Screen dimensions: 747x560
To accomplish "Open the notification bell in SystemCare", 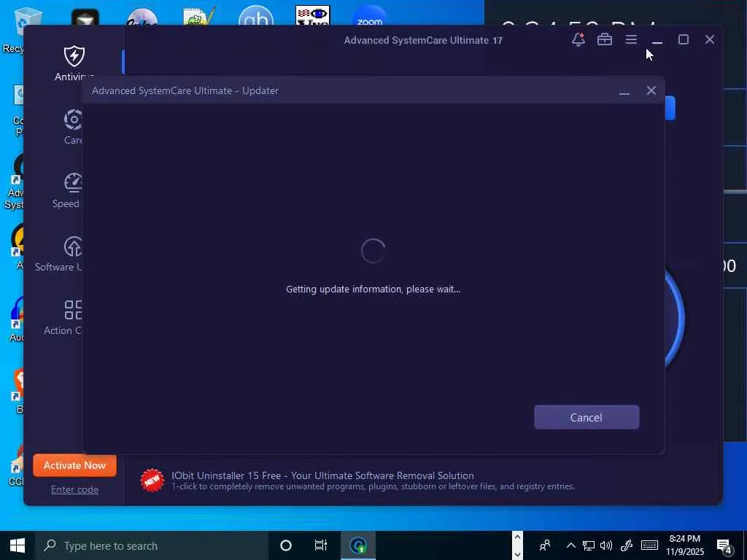I will (x=578, y=39).
